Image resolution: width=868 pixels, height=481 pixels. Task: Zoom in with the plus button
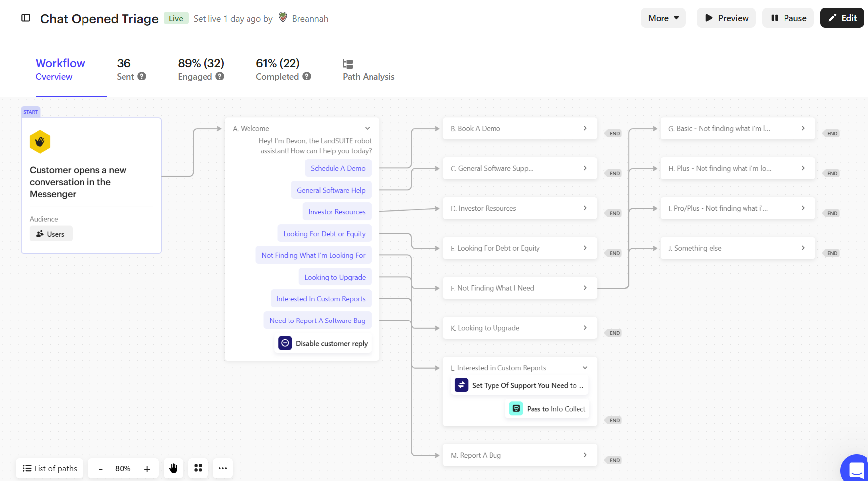pyautogui.click(x=147, y=469)
